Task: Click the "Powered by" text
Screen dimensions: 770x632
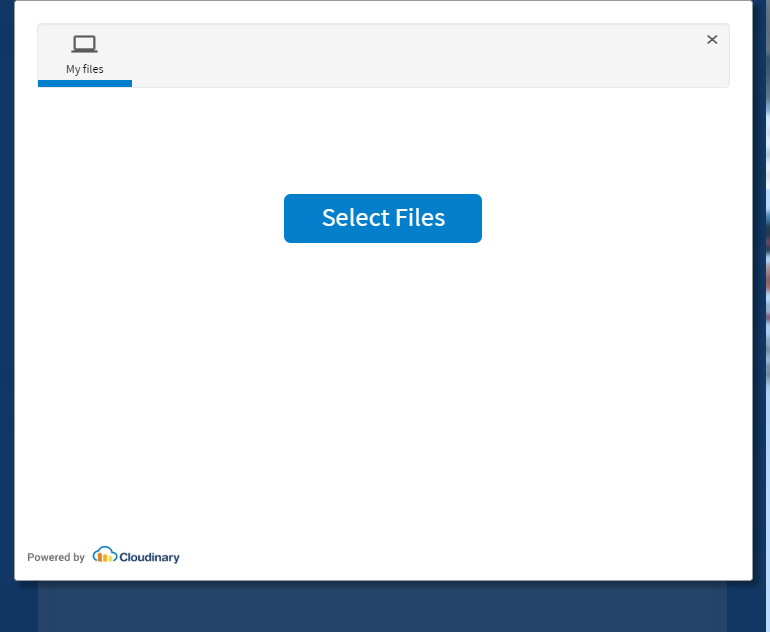Action: click(x=56, y=557)
